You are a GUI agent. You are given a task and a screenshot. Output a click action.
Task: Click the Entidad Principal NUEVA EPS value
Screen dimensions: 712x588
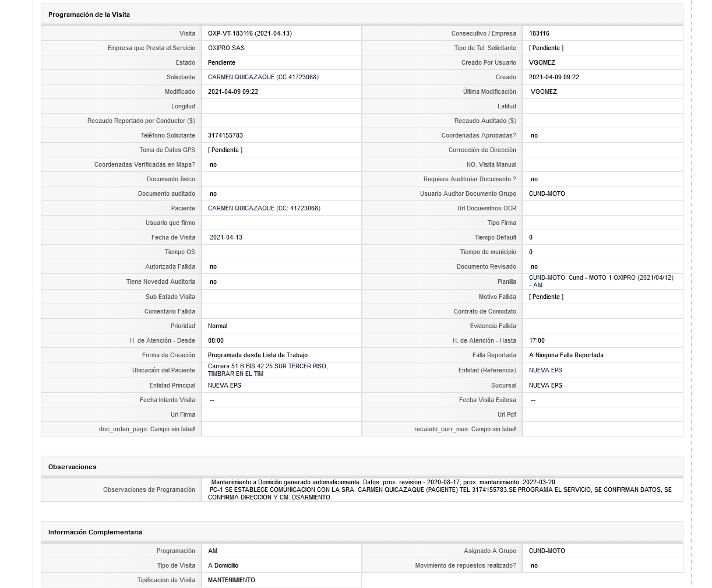(224, 385)
